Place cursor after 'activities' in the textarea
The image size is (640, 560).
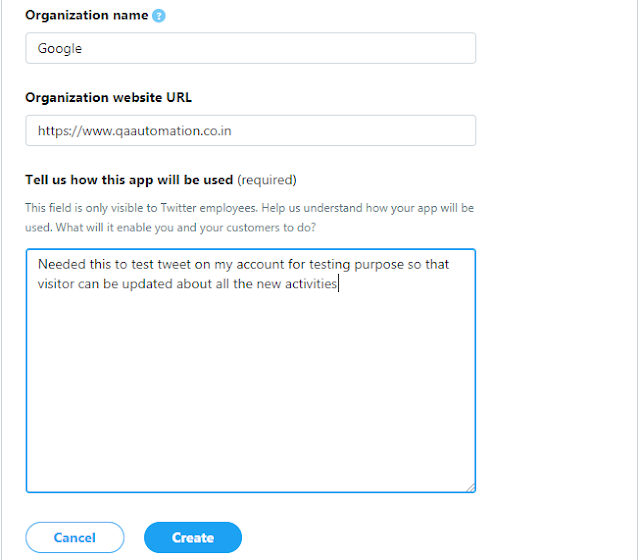(x=340, y=284)
